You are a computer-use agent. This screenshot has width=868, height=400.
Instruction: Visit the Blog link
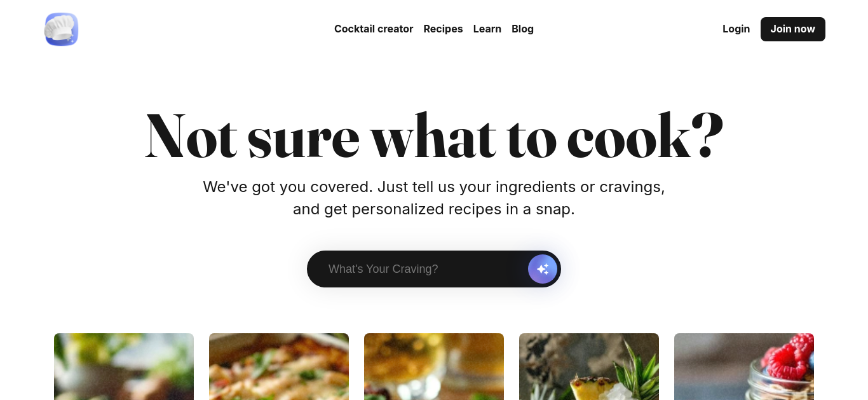click(522, 29)
